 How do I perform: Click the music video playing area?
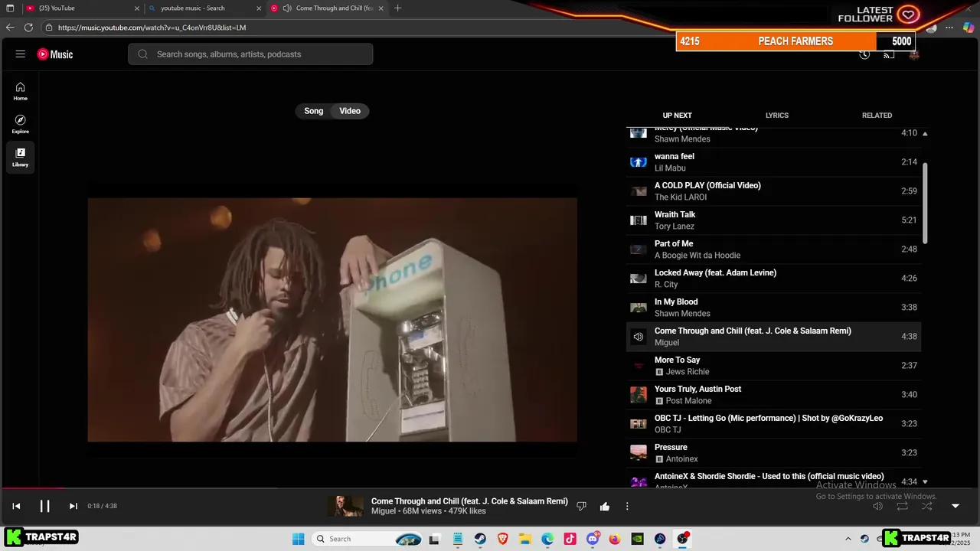pos(332,320)
